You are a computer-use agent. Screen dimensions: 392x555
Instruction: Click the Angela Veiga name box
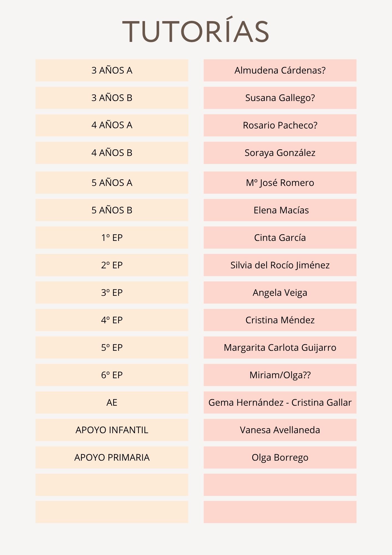(280, 292)
